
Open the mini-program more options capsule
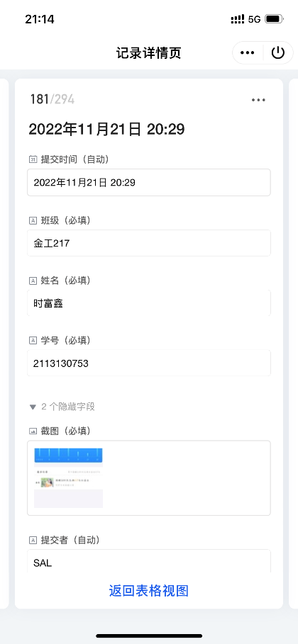click(248, 53)
